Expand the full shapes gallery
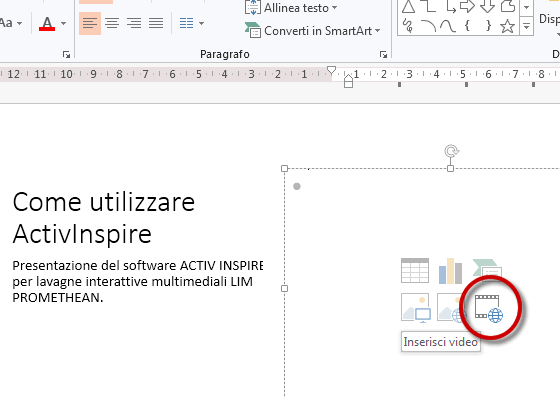Viewport: 560px width, 400px height. click(x=526, y=26)
